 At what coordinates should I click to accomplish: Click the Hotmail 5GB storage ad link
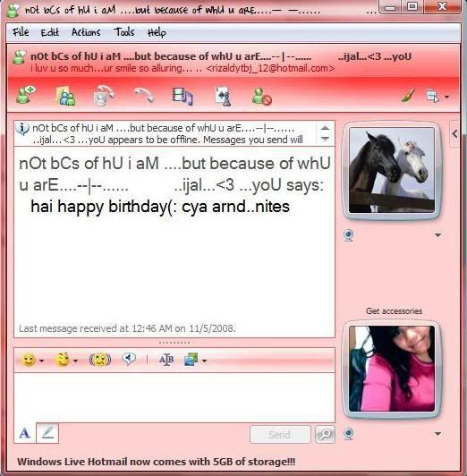(x=156, y=462)
